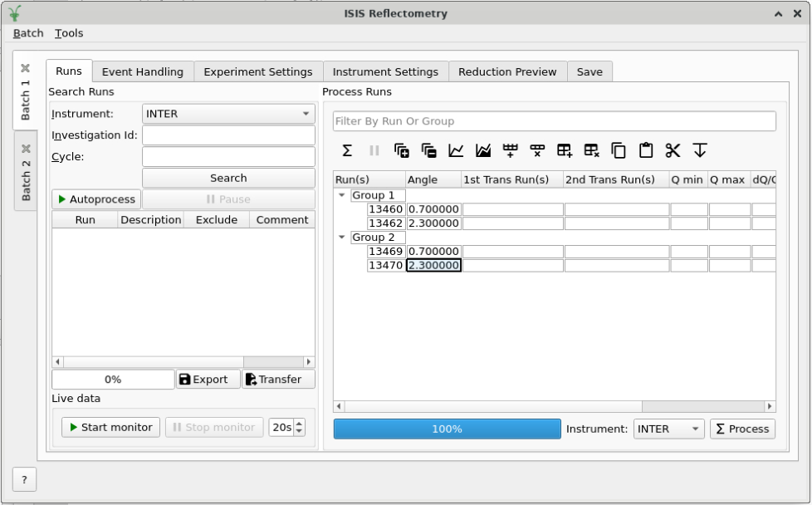Collapse the Group 2 tree node

point(342,238)
